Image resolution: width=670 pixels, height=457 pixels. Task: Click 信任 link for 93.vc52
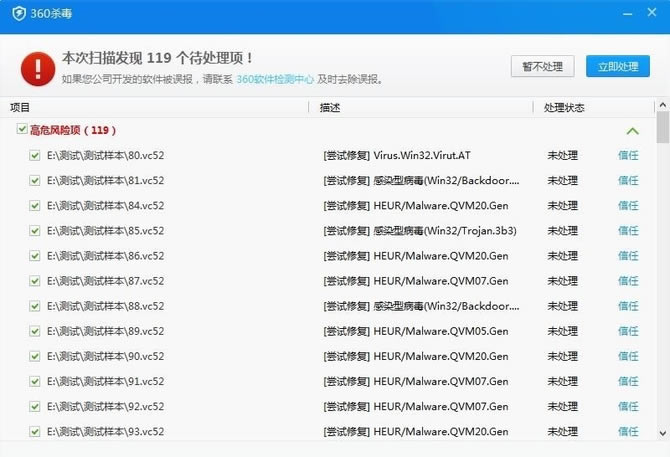628,432
